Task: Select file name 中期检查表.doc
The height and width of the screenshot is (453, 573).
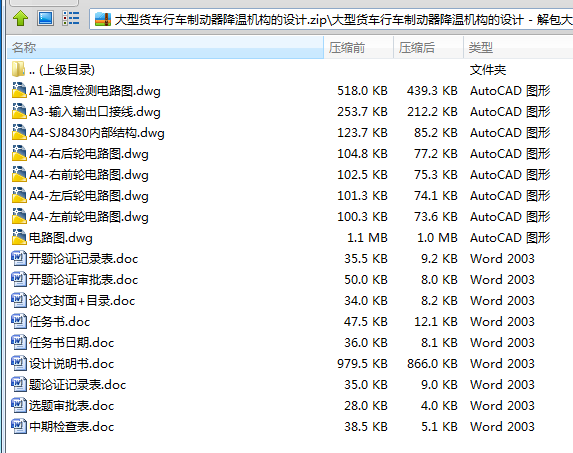Action: tap(72, 427)
